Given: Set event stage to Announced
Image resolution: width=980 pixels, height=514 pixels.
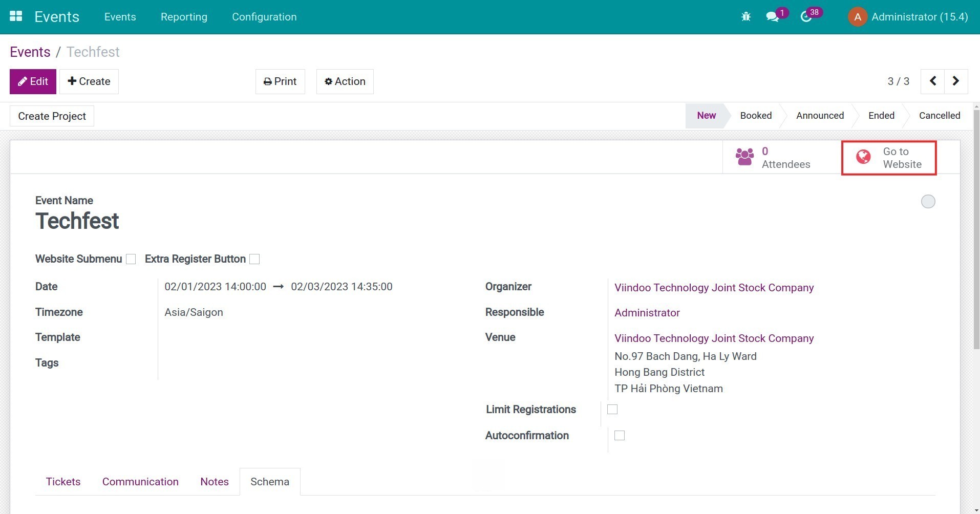Looking at the screenshot, I should click(x=819, y=115).
